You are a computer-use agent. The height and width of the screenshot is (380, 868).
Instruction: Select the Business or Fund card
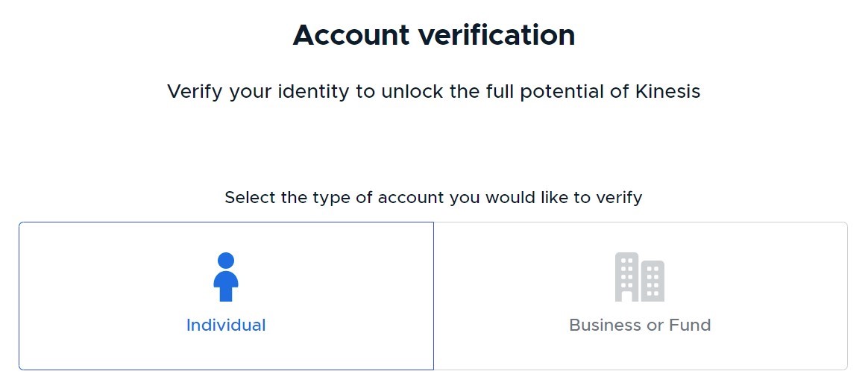[x=641, y=296]
